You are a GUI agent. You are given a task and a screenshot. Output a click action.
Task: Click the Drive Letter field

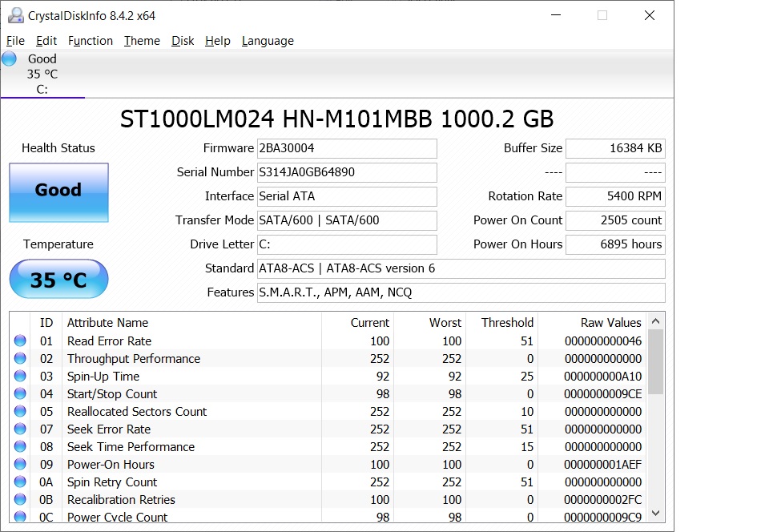point(347,244)
